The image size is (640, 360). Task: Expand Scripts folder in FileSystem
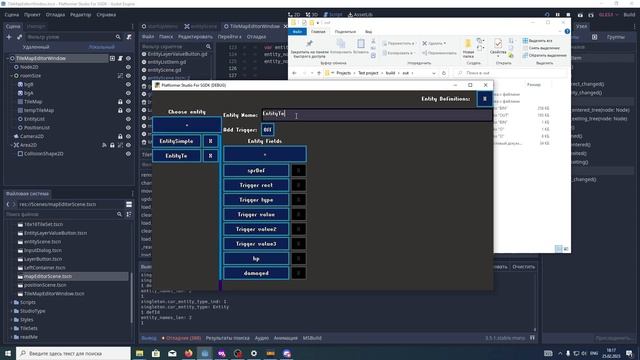(11, 302)
